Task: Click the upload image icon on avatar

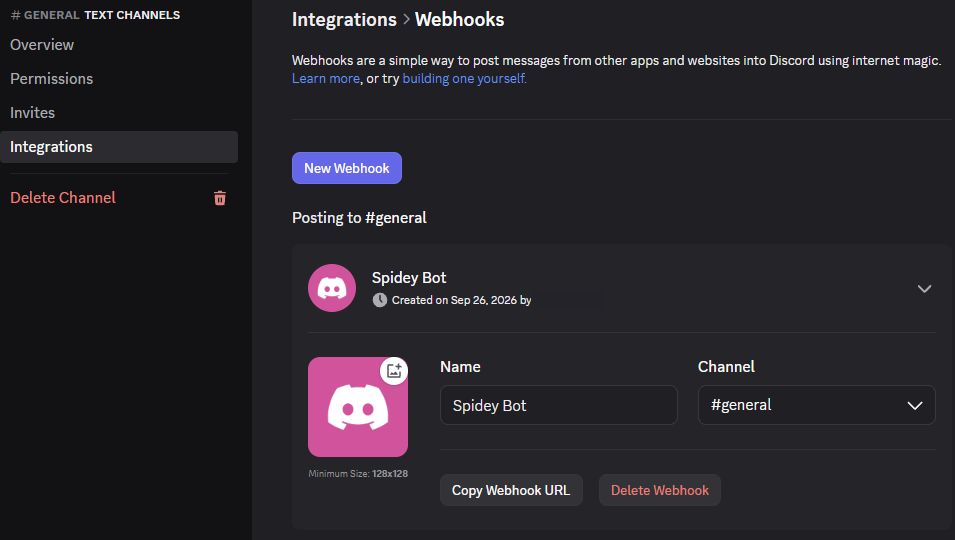Action: pos(394,371)
